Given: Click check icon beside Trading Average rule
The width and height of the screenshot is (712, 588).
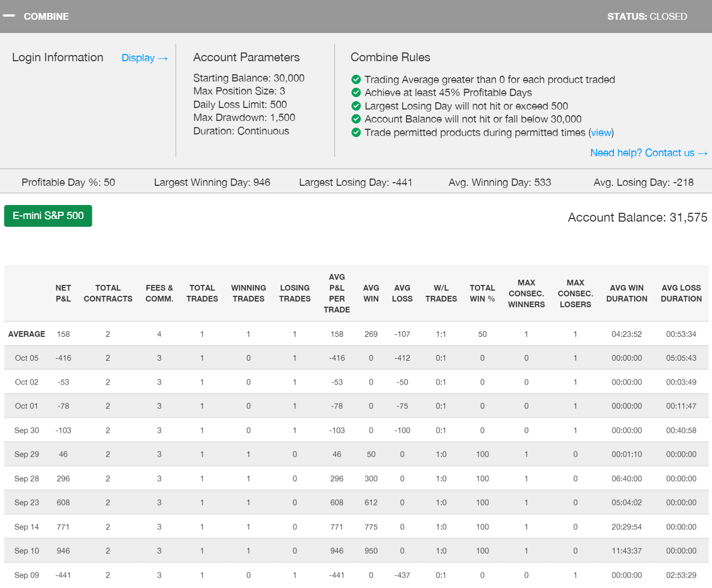Looking at the screenshot, I should coord(356,79).
